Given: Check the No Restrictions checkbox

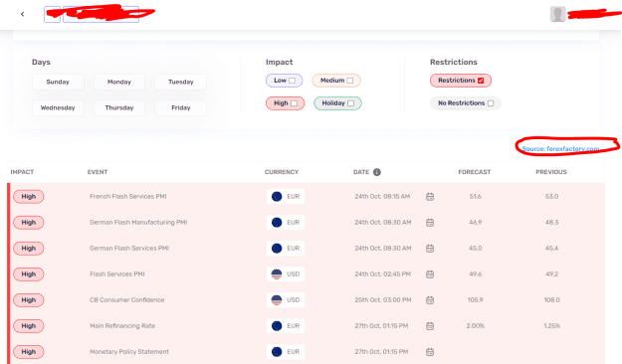Looking at the screenshot, I should pyautogui.click(x=491, y=103).
